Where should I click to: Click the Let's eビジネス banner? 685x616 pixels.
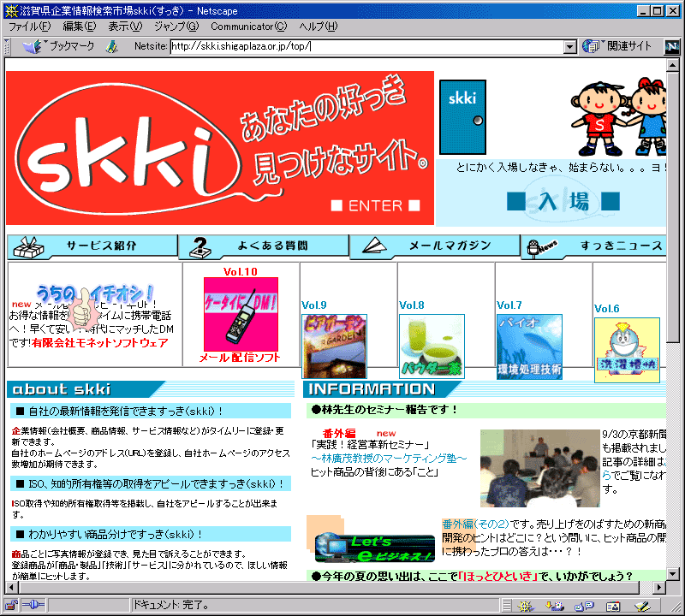coord(375,548)
